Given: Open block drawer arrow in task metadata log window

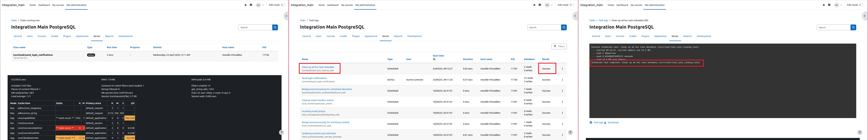Looking at the screenshot, I should pos(865,16).
